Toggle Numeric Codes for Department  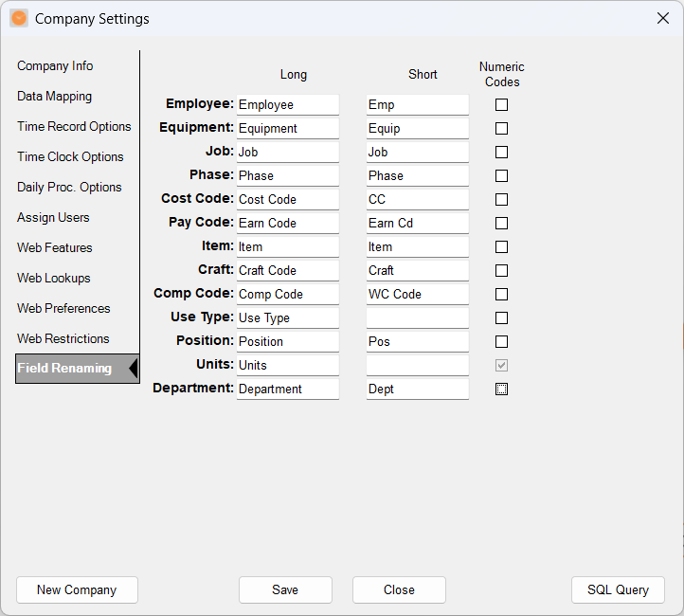pyautogui.click(x=502, y=390)
